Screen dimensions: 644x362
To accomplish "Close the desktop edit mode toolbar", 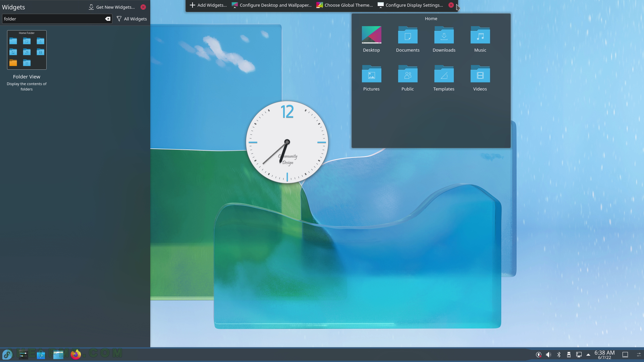I will (x=451, y=5).
